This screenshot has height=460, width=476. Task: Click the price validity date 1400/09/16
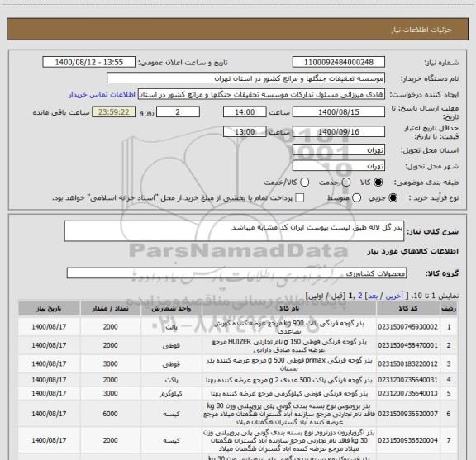coord(339,131)
